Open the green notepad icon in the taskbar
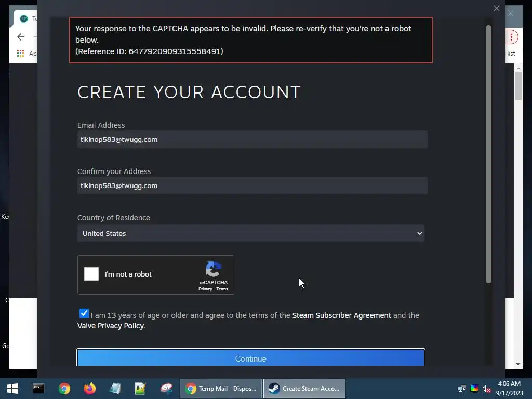This screenshot has width=532, height=399. [140, 389]
